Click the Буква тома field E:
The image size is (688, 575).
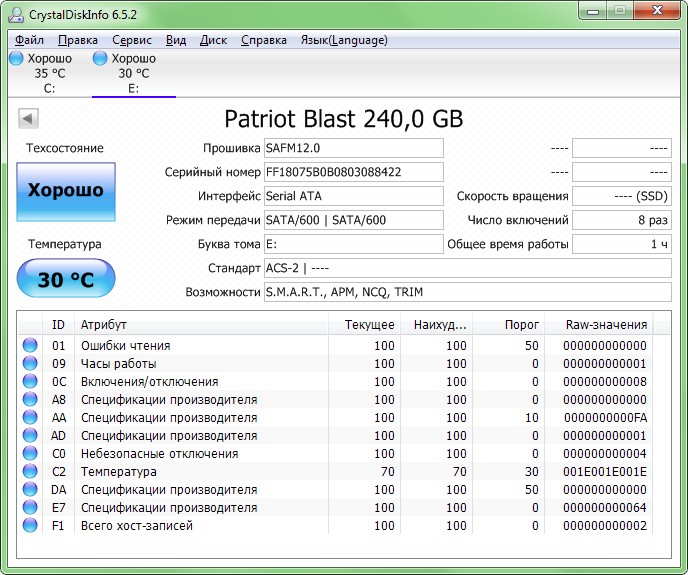point(354,244)
